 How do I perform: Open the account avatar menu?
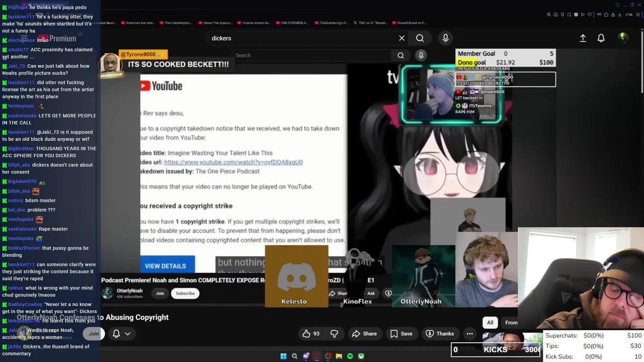tap(623, 38)
